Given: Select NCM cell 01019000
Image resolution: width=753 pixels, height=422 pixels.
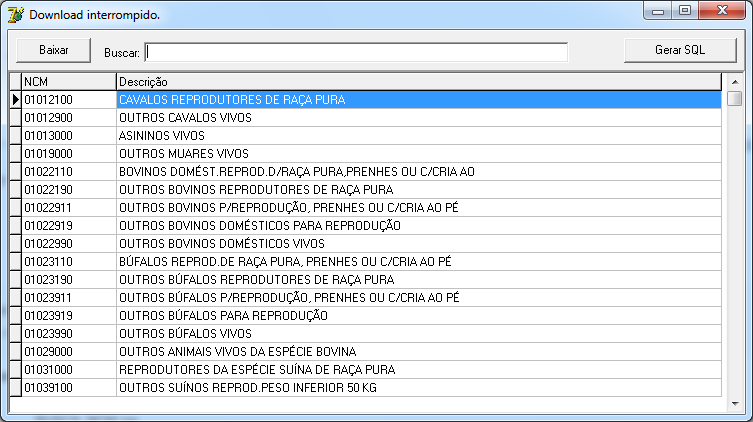Looking at the screenshot, I should point(69,154).
